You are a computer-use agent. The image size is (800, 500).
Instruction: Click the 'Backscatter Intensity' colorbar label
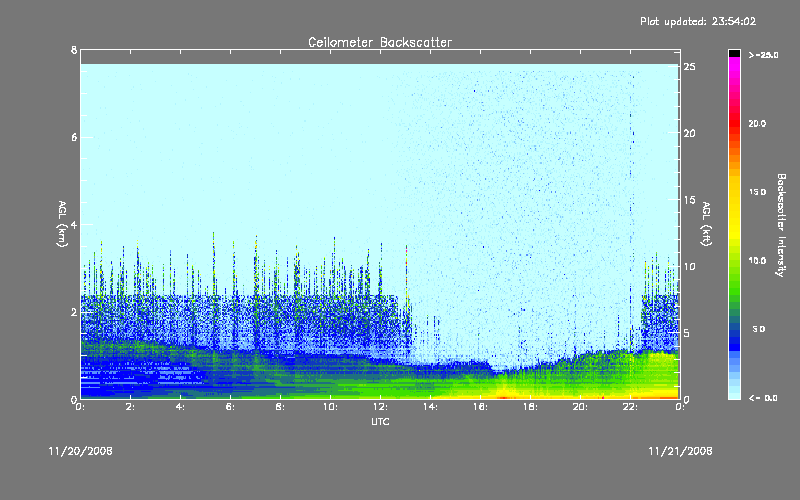[781, 225]
